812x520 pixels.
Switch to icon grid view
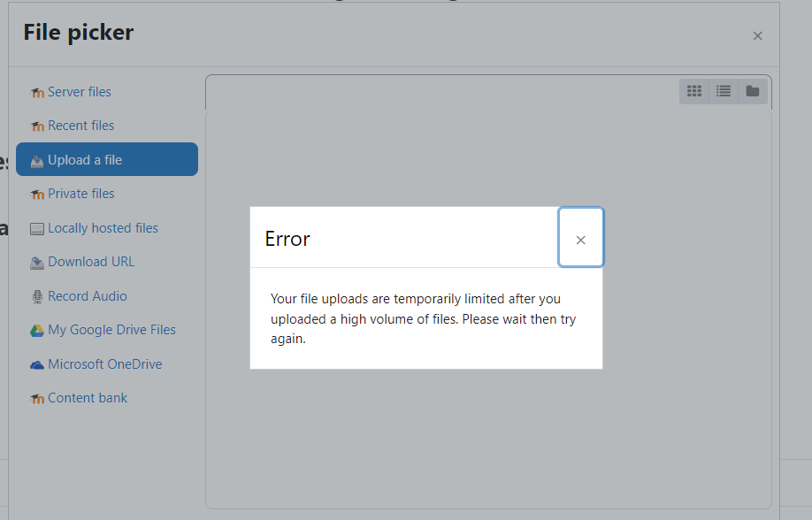(694, 91)
